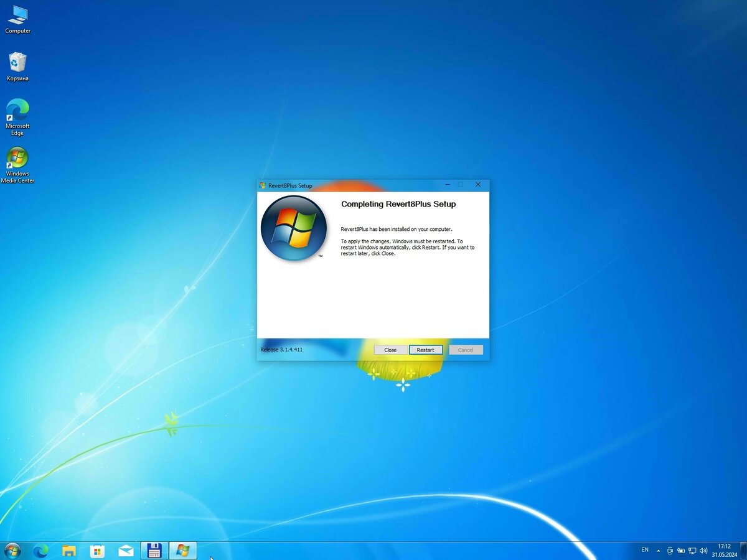Click "Revert8Plus has been installed" message text
Viewport: 747px width, 560px height.
[x=397, y=229]
